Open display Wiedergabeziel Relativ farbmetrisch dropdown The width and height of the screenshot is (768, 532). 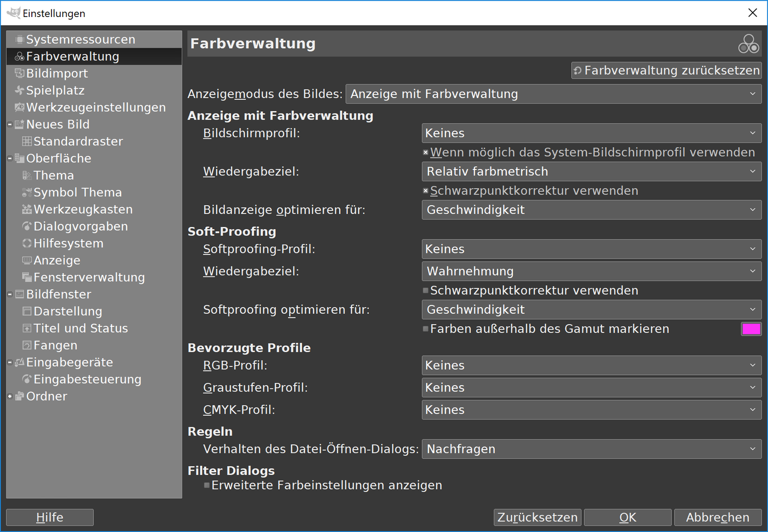click(x=592, y=172)
